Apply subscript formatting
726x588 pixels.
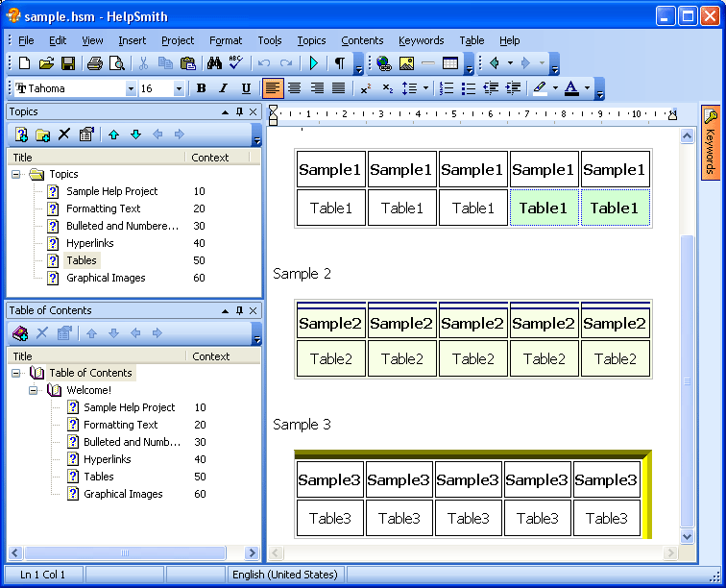click(x=388, y=88)
